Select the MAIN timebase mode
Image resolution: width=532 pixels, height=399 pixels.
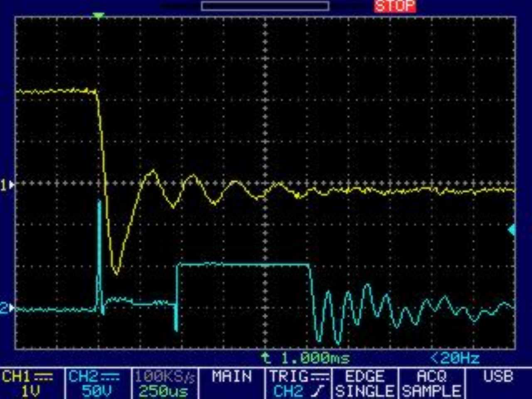pyautogui.click(x=232, y=377)
